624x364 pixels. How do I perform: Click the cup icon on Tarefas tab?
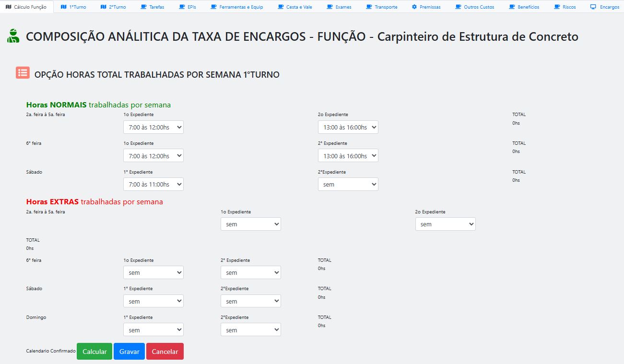pos(143,7)
